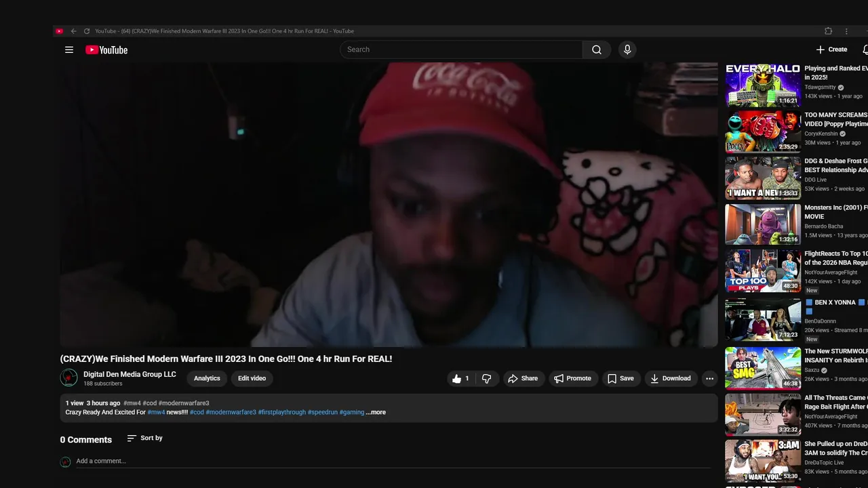Click CoryxKenshin channel name

click(x=821, y=134)
